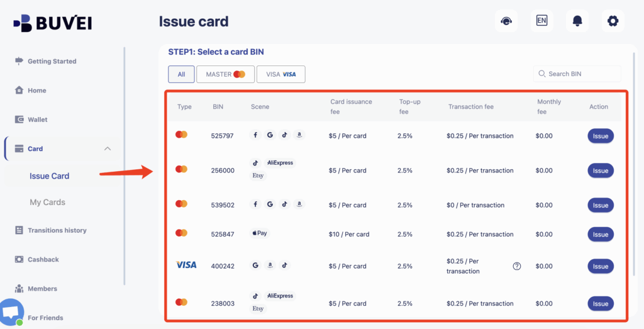Issue card for BIN 525797
644x329 pixels.
click(600, 136)
